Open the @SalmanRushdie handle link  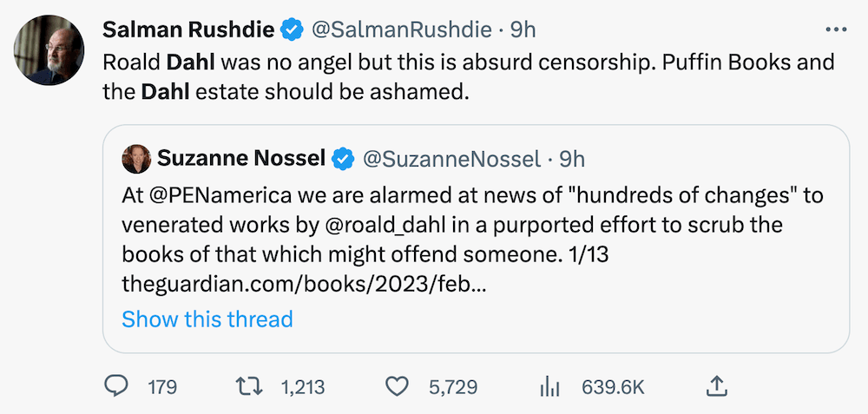point(402,30)
